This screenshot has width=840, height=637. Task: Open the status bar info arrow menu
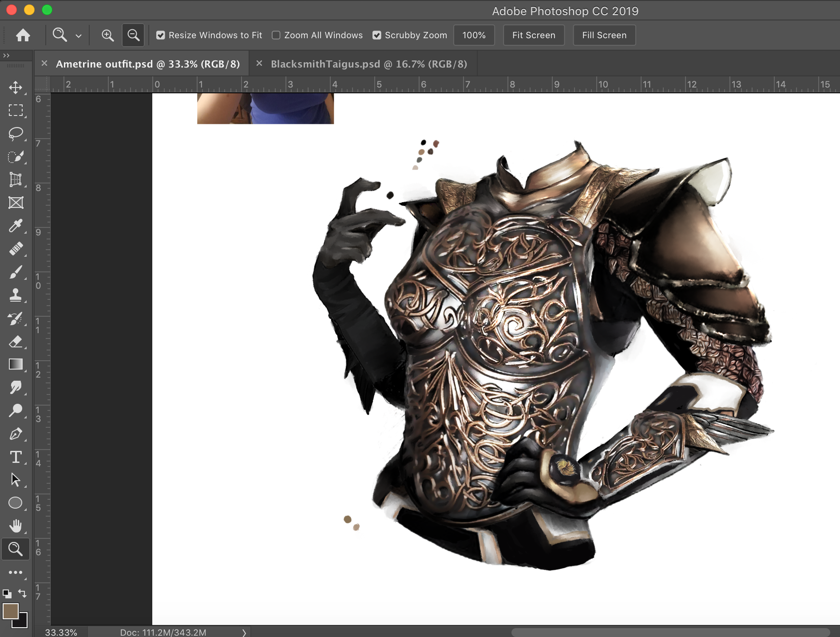coord(244,633)
